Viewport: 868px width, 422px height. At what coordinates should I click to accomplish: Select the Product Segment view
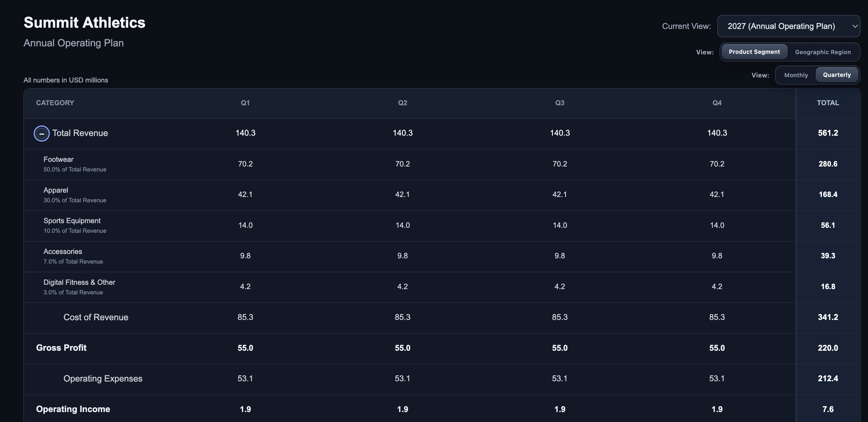click(x=754, y=52)
